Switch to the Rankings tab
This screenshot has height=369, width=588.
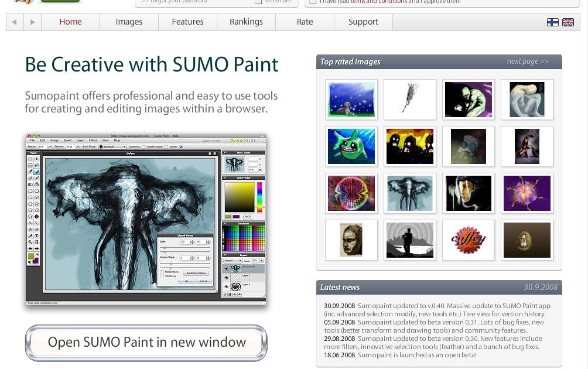246,22
